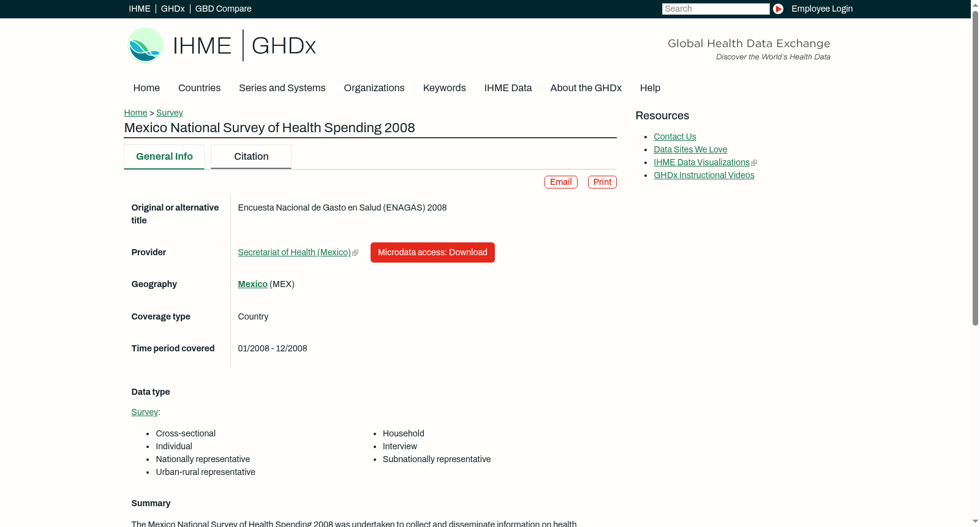The image size is (980, 527).
Task: Click the 'Household' list item
Action: pos(404,433)
